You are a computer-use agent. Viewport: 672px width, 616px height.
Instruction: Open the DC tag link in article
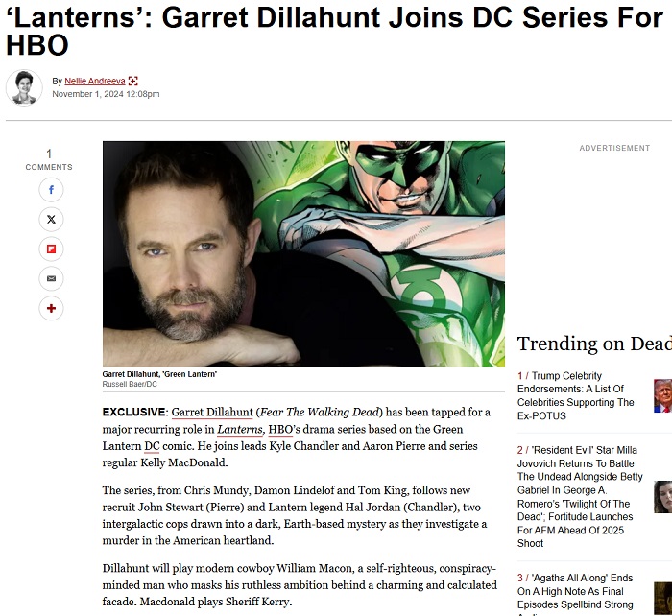[x=152, y=446]
